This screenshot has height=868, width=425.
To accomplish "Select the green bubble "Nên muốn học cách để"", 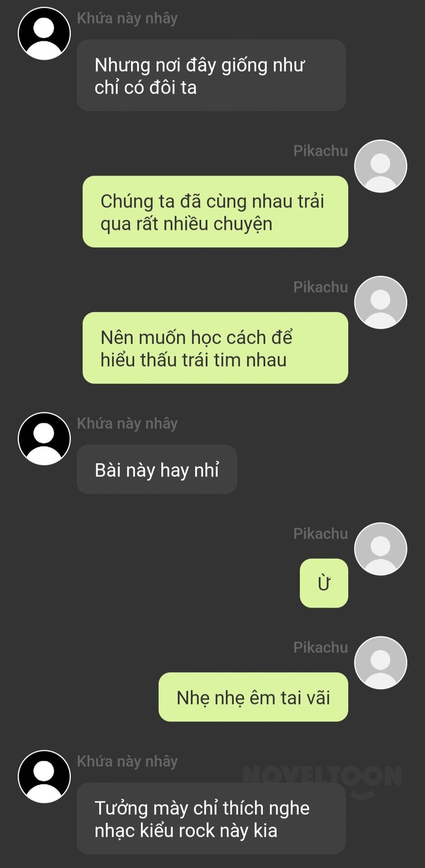I will 215,348.
